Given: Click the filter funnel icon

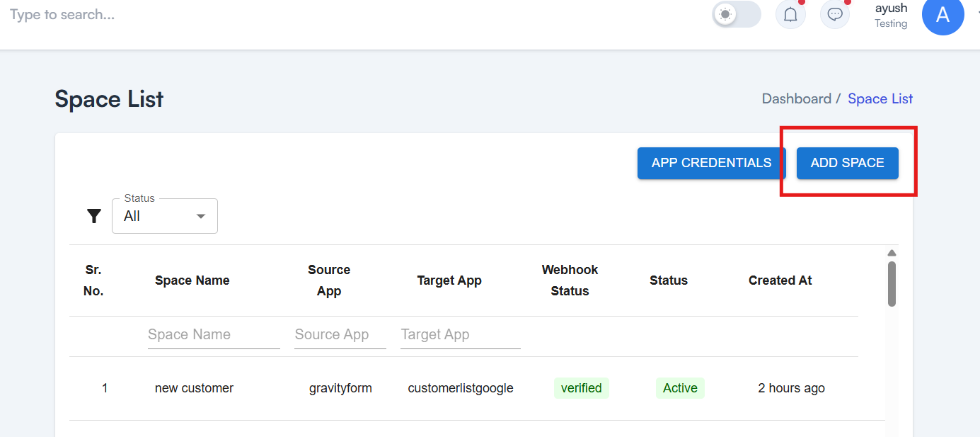Looking at the screenshot, I should 94,216.
